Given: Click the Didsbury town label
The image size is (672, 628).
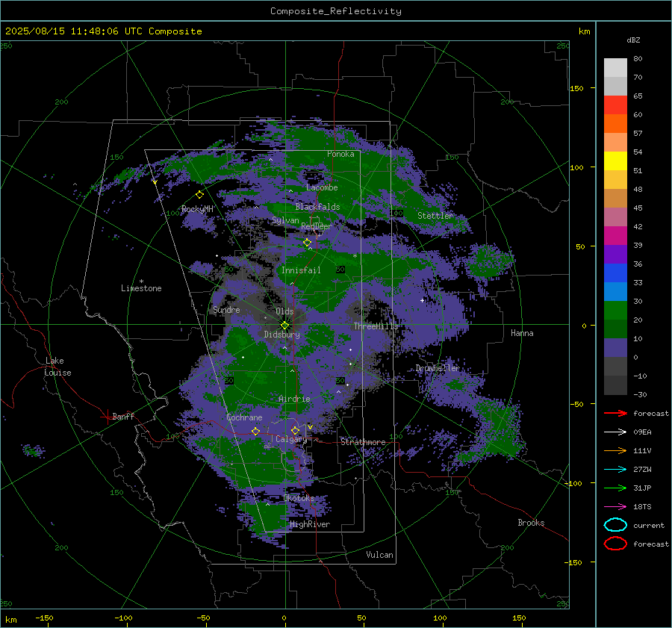Looking at the screenshot, I should coord(281,335).
